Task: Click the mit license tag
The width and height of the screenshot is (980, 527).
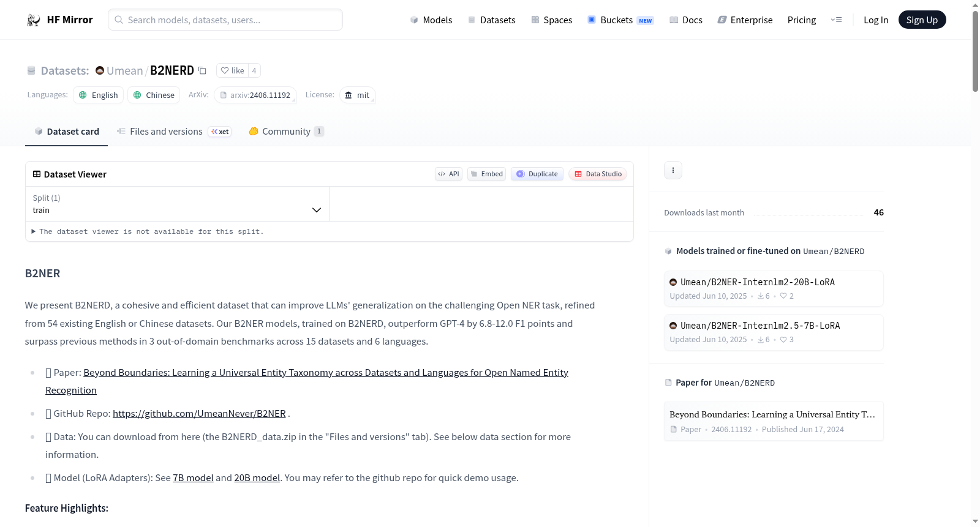Action: 358,95
